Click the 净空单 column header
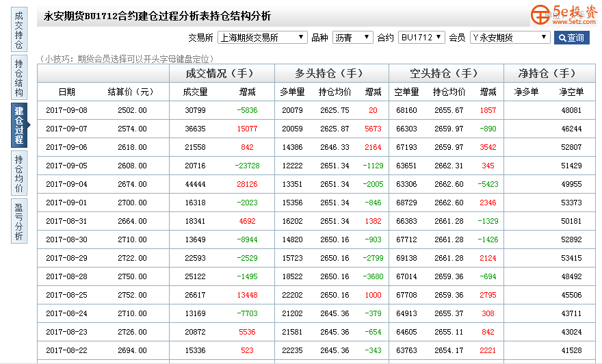602x364 pixels. pyautogui.click(x=571, y=92)
